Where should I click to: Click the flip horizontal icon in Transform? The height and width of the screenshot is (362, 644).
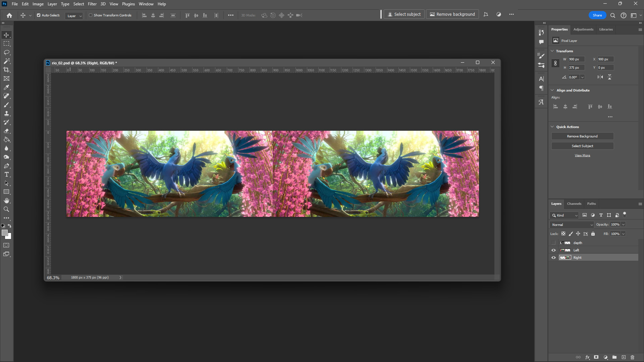pos(600,77)
